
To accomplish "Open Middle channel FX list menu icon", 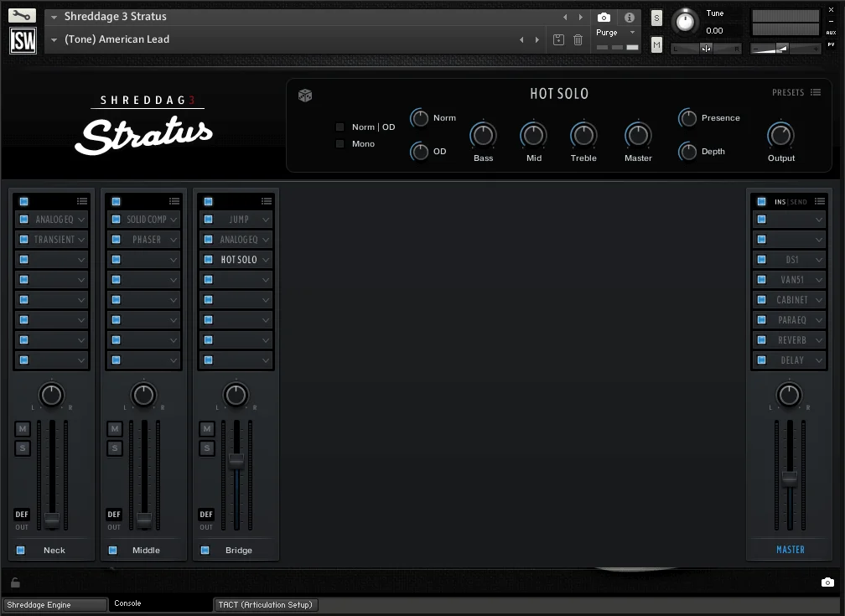I will tap(174, 201).
